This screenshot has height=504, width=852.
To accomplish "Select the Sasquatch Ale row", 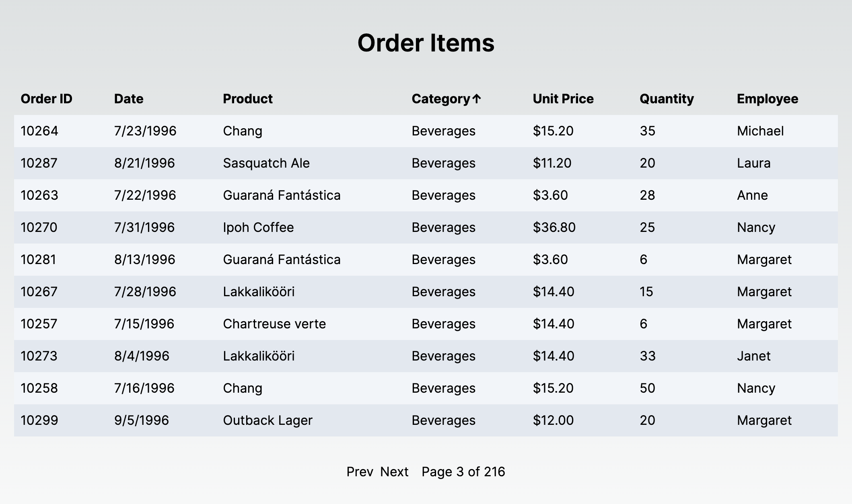I will (x=266, y=163).
